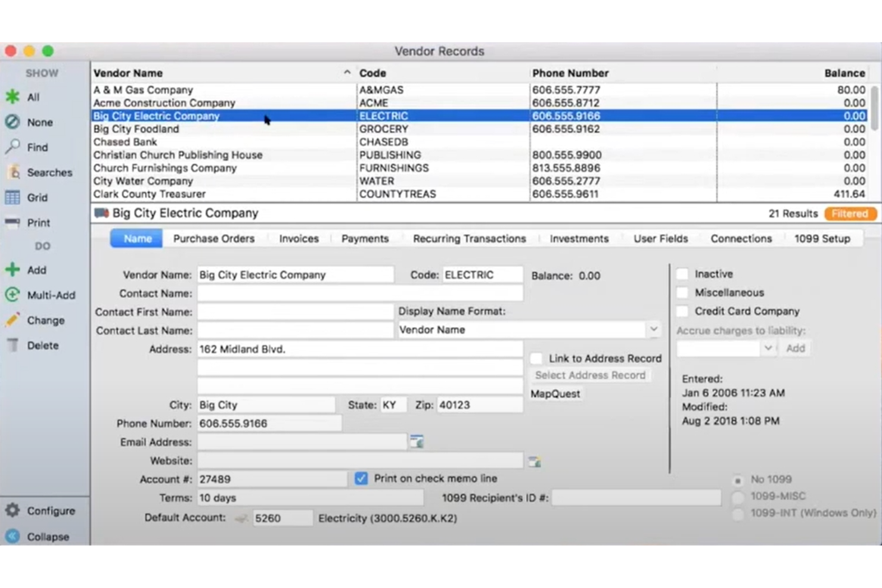The width and height of the screenshot is (882, 588).
Task: Select None in the sidebar
Action: pos(29,122)
